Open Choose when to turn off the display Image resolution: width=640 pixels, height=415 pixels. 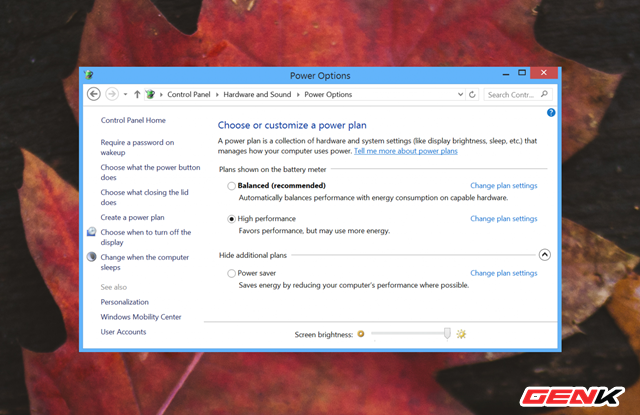tap(146, 237)
